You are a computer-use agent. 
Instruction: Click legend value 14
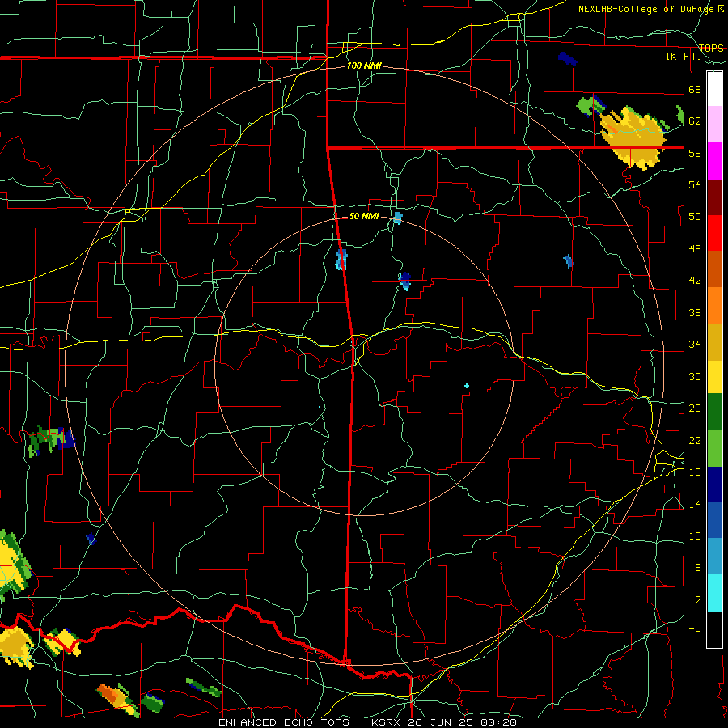[x=695, y=504]
